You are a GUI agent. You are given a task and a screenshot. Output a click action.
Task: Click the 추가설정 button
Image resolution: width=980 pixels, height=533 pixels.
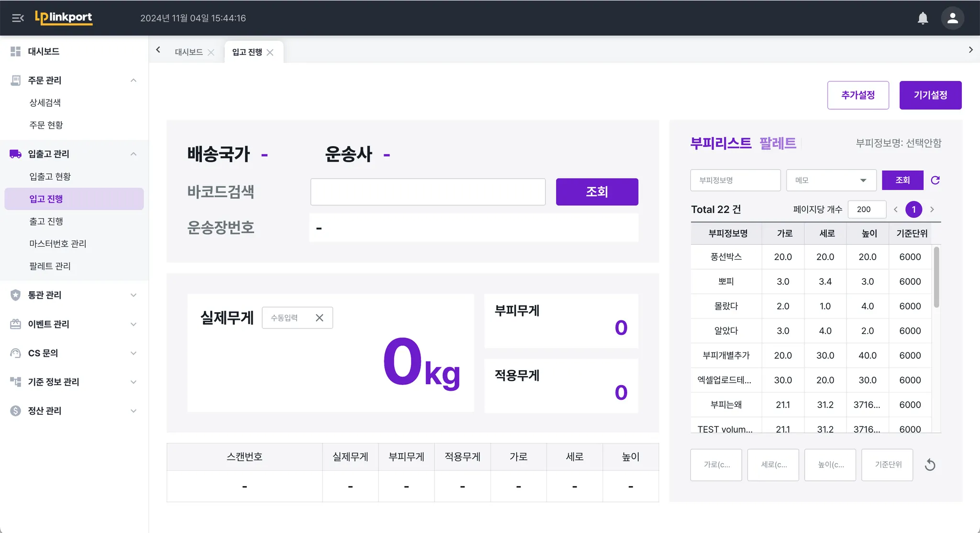tap(857, 95)
